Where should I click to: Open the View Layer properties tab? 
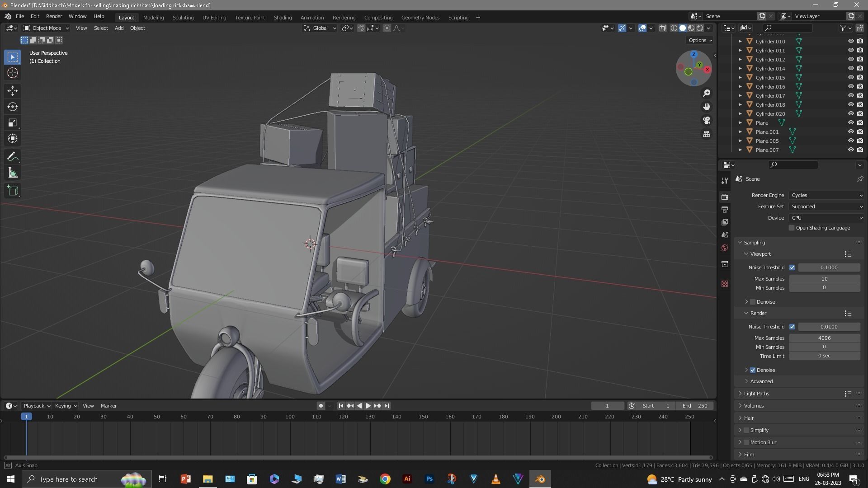click(x=725, y=222)
